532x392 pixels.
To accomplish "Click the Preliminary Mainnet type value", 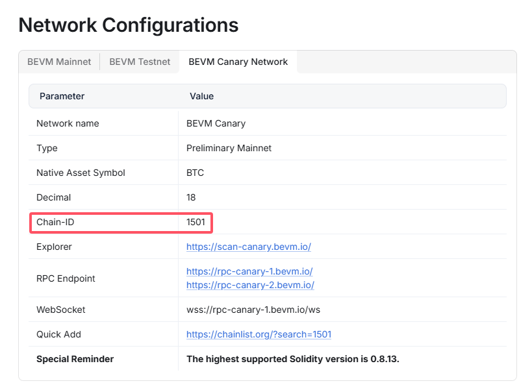I will 229,148.
